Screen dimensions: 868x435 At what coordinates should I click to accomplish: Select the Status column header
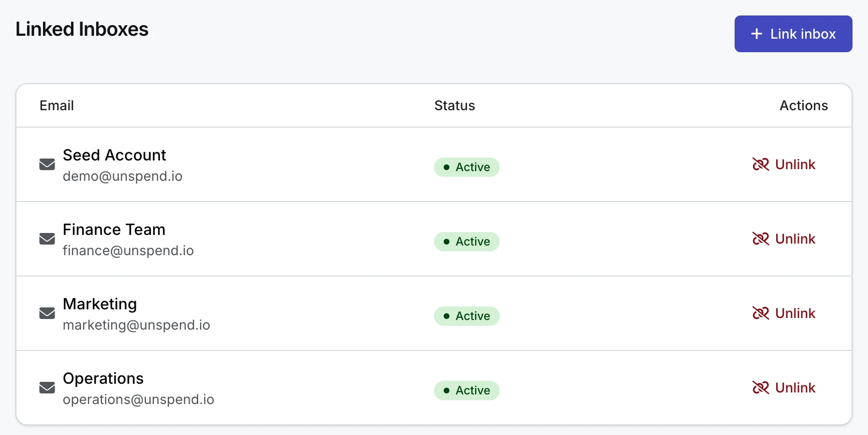[x=454, y=105]
